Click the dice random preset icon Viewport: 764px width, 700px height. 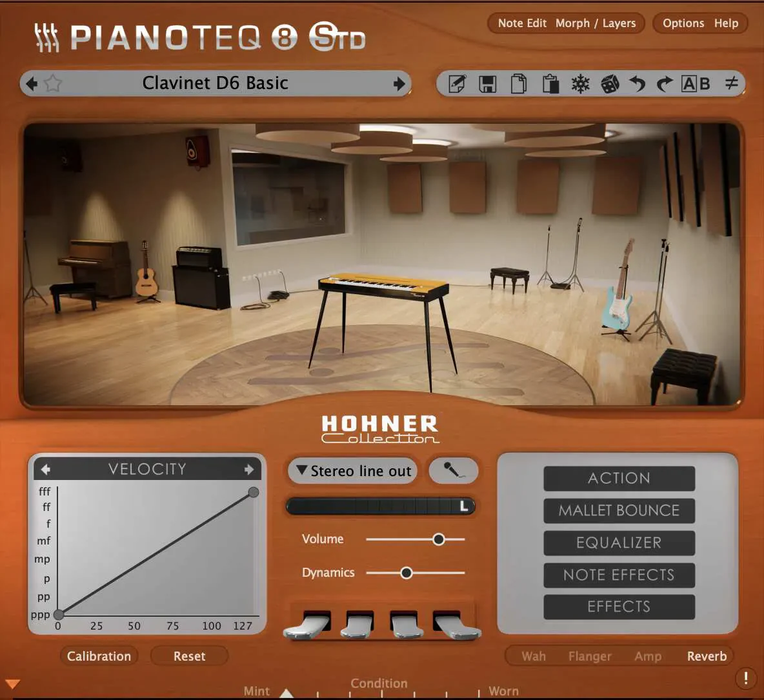point(610,84)
